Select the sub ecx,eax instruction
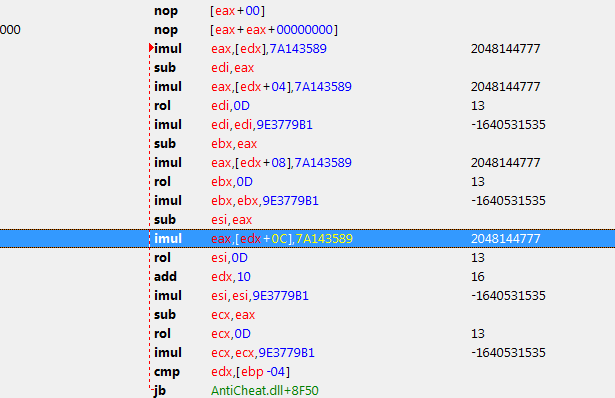The image size is (615, 398). [308, 314]
